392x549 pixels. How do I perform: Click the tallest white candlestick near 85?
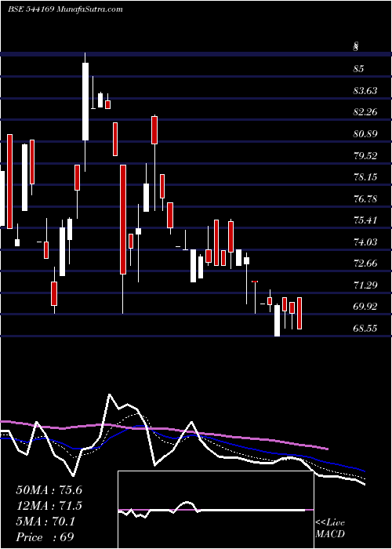pos(85,101)
